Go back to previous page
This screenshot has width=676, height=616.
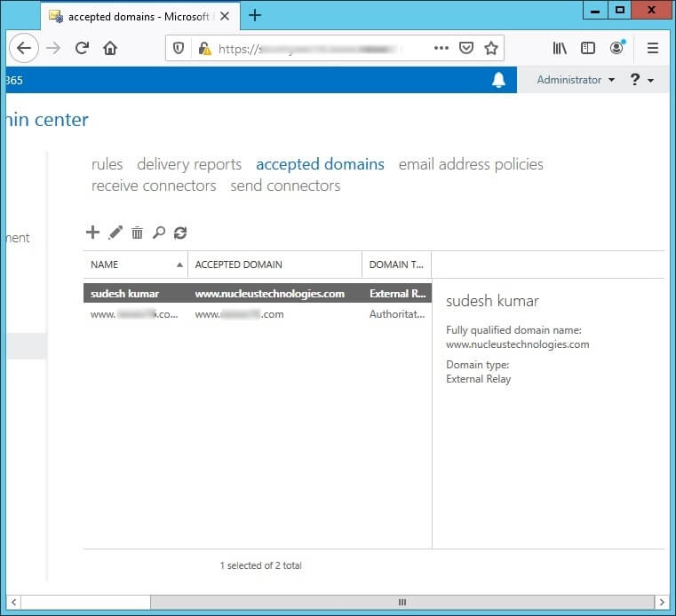pos(24,48)
